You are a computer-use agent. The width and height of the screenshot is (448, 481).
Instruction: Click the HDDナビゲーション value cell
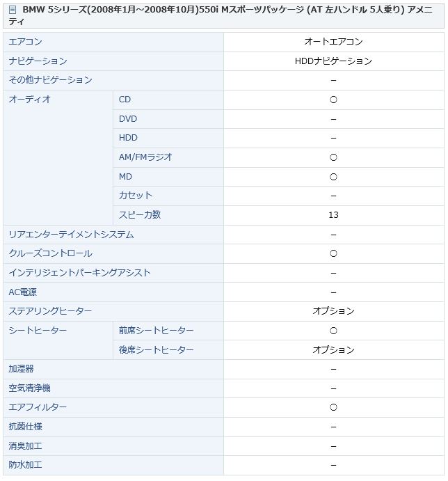pyautogui.click(x=334, y=61)
